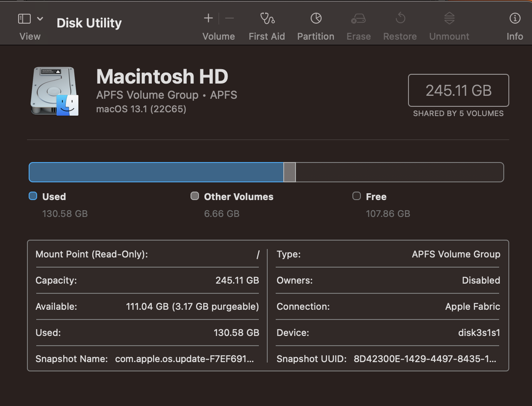Add a volume with the plus icon

coord(208,18)
